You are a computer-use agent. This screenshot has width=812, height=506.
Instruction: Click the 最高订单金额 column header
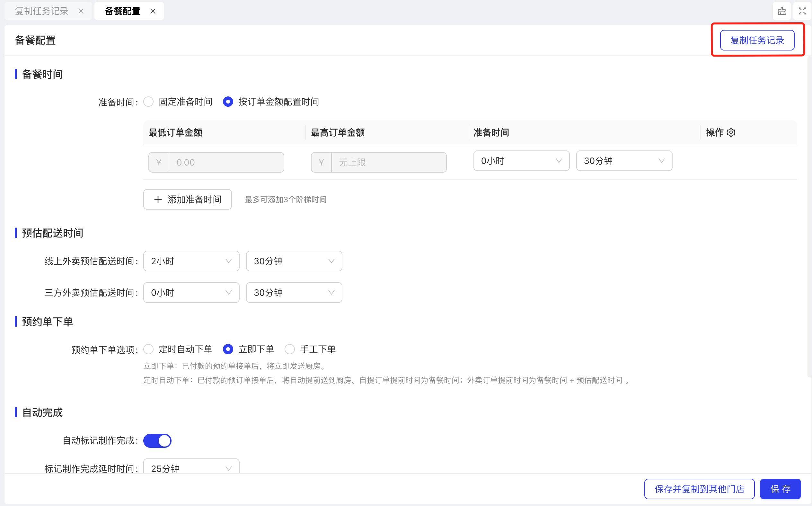pos(338,132)
